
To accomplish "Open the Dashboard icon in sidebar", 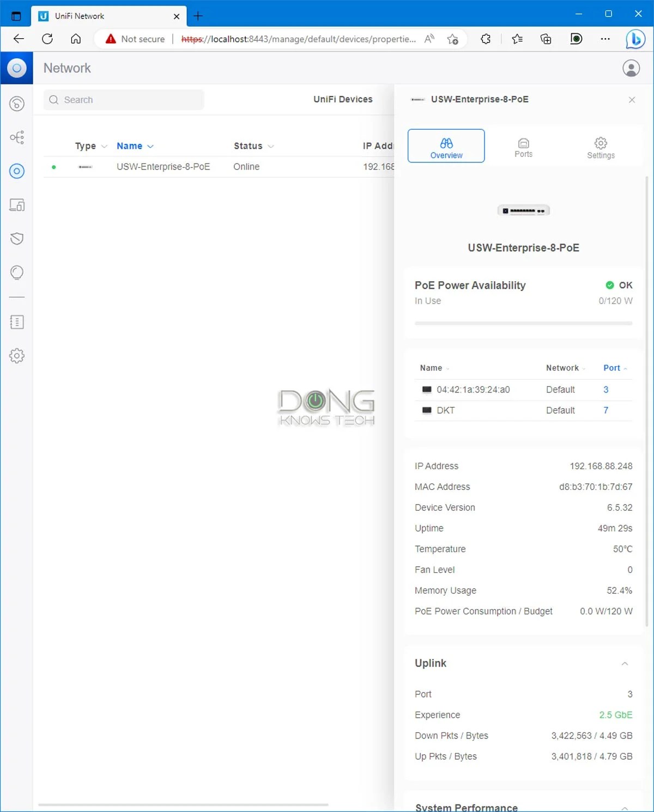I will [17, 104].
